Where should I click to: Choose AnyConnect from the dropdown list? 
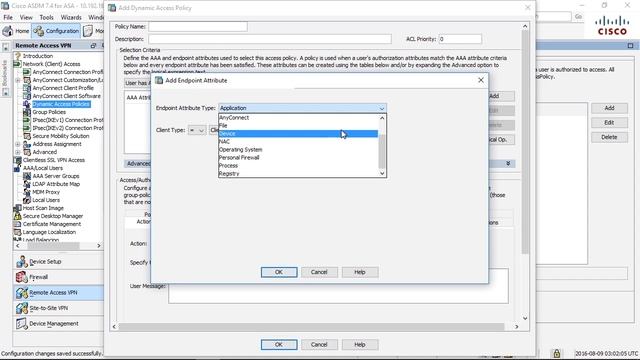click(x=298, y=118)
